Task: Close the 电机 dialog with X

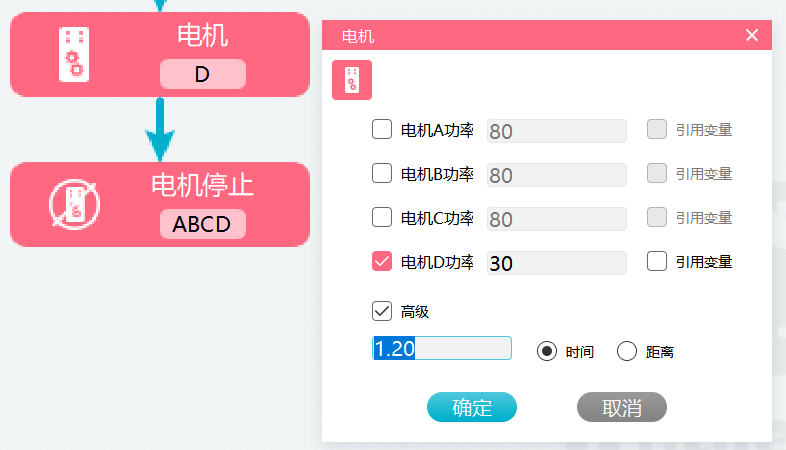Action: (751, 35)
